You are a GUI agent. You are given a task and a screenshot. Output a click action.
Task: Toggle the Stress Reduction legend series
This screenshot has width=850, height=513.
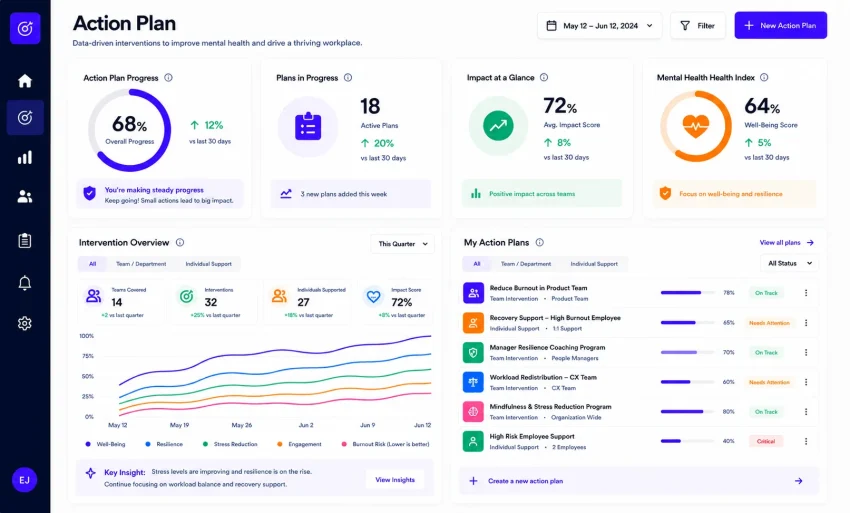(x=230, y=444)
